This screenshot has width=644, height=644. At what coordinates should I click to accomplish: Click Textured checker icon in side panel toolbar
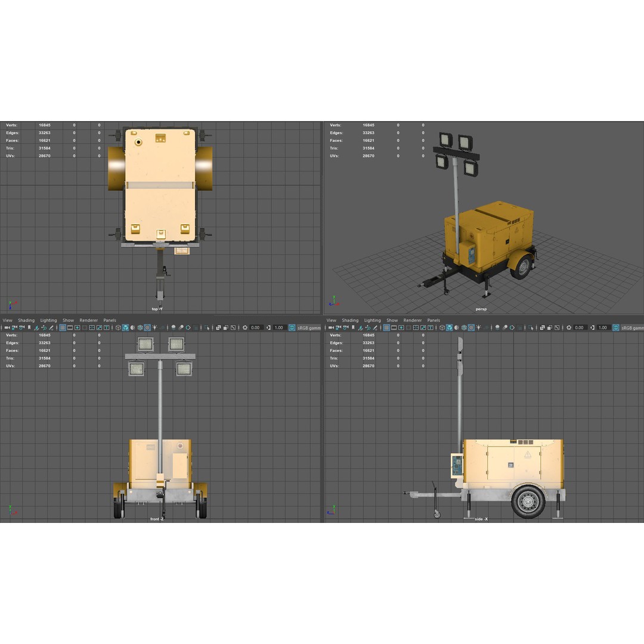[472, 327]
